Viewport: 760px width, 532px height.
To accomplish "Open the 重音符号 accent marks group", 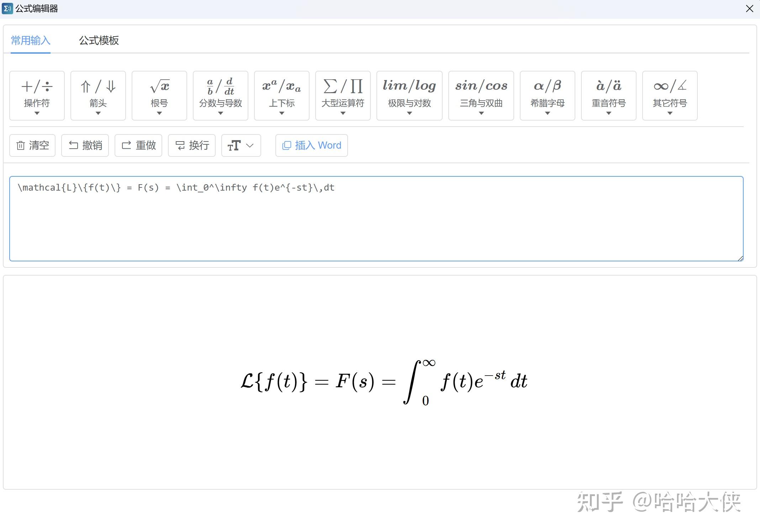I will pos(609,96).
